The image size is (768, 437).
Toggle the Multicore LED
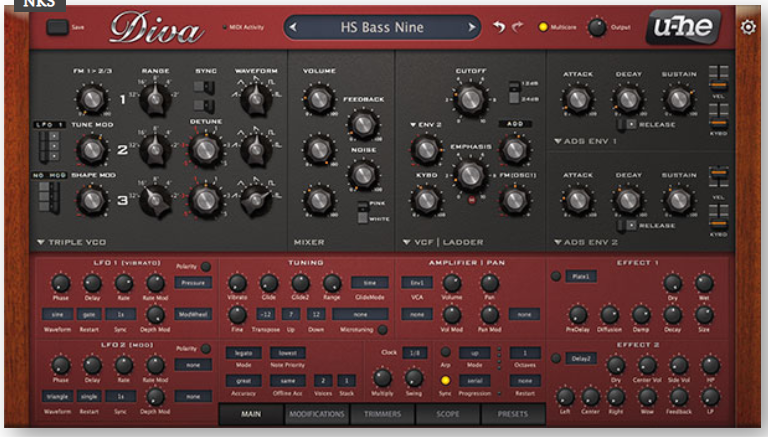(x=544, y=27)
